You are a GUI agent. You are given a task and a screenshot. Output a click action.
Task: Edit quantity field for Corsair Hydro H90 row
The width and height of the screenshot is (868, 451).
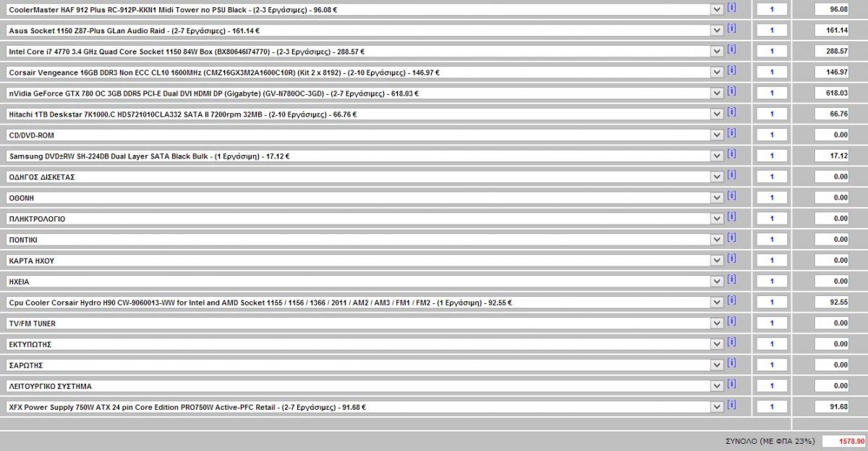click(772, 303)
